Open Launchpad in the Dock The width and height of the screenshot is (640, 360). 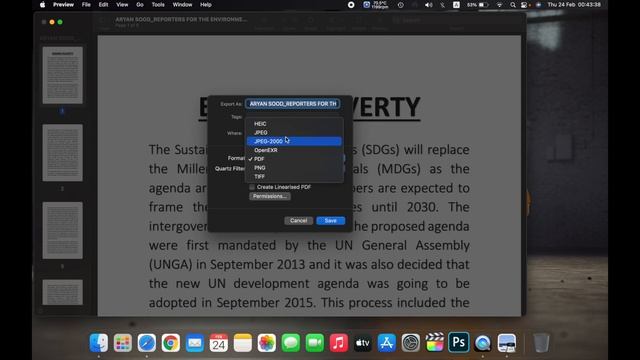tap(123, 343)
